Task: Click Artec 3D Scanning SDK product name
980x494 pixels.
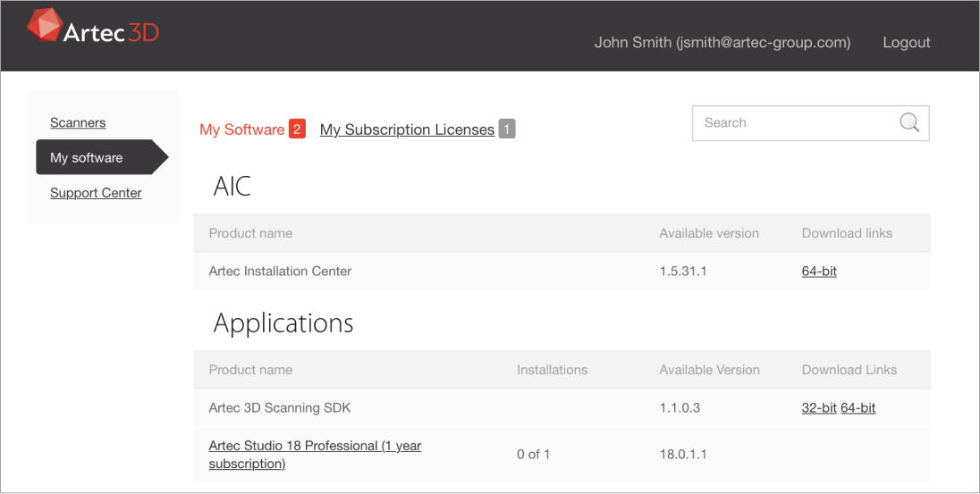Action: (279, 408)
